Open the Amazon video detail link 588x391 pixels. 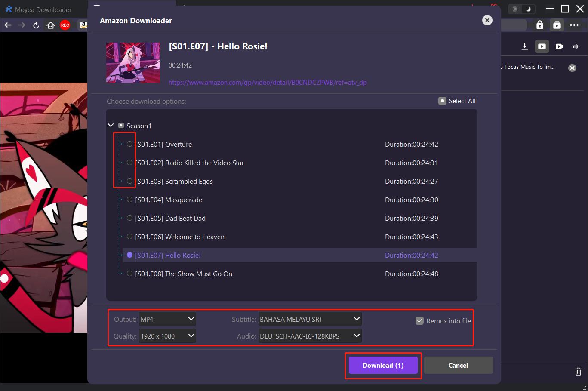(268, 83)
